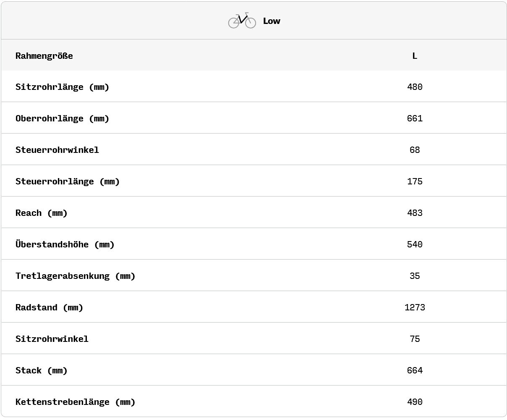Click the Steuerrohrwinkel row label
The width and height of the screenshot is (507, 420).
point(57,150)
